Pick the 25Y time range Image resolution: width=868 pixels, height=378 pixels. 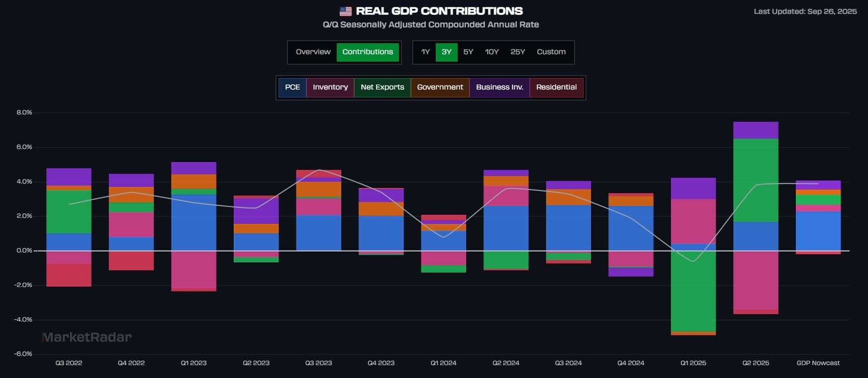517,52
